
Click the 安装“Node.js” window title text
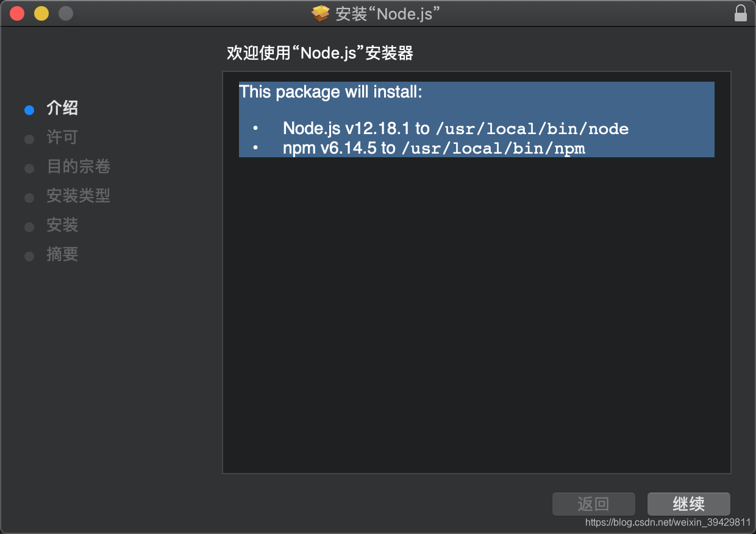click(388, 13)
